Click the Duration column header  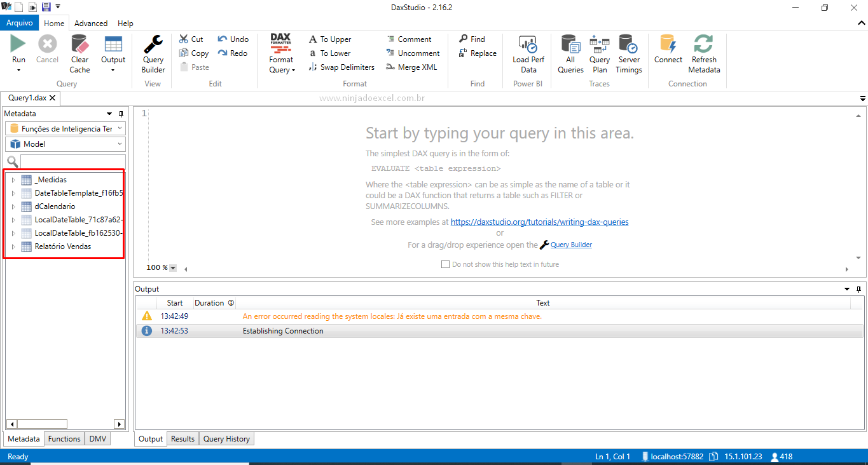214,303
